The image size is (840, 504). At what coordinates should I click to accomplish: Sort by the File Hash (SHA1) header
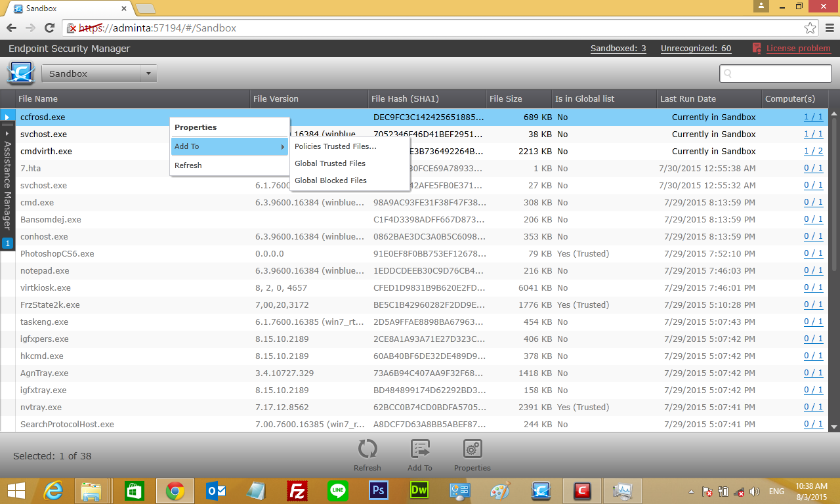coord(428,98)
